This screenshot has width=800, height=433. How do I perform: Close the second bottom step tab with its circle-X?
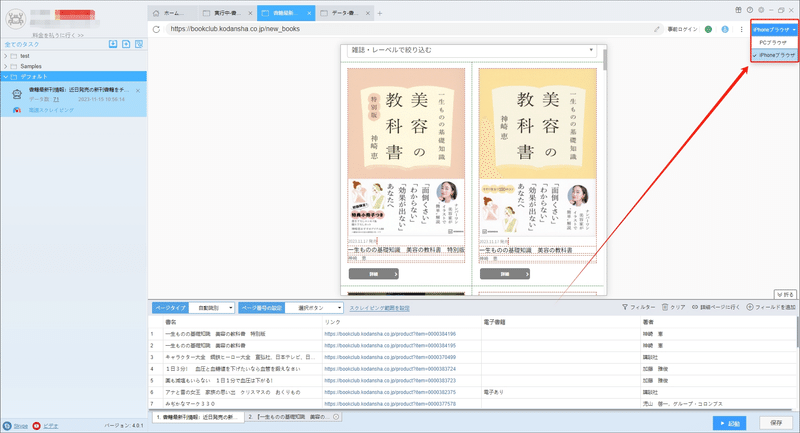[x=336, y=417]
